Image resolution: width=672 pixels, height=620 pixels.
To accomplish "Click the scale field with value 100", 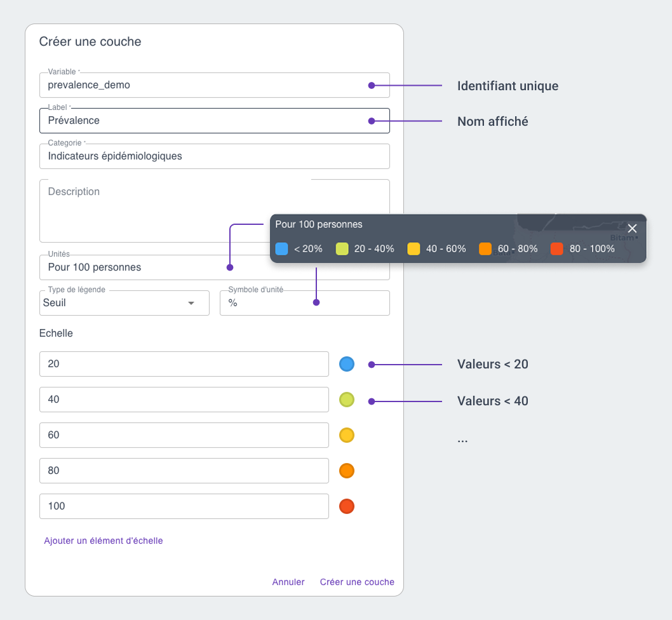I will [184, 506].
